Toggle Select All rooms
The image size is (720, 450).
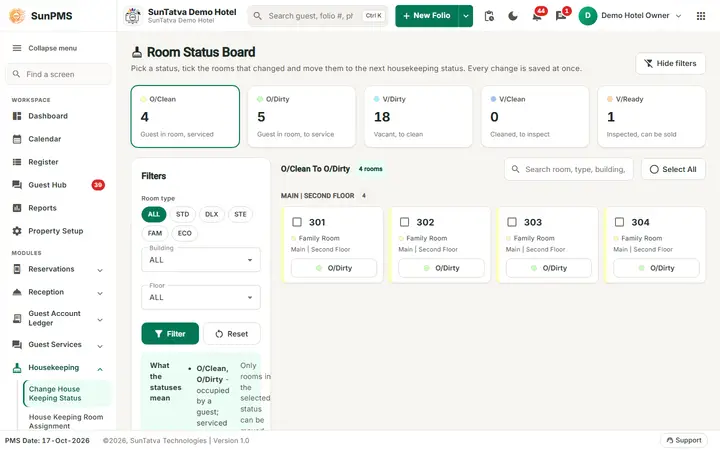pos(673,169)
